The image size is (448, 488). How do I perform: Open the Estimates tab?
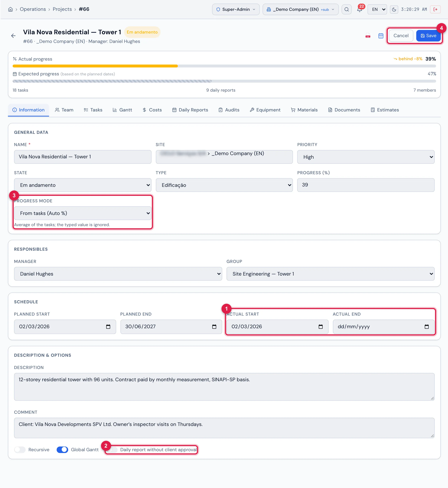[385, 110]
